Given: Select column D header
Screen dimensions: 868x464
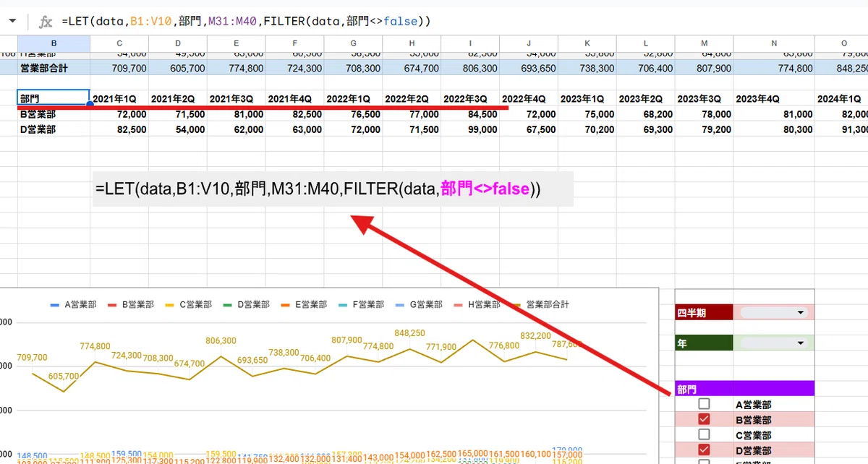Looking at the screenshot, I should point(178,43).
